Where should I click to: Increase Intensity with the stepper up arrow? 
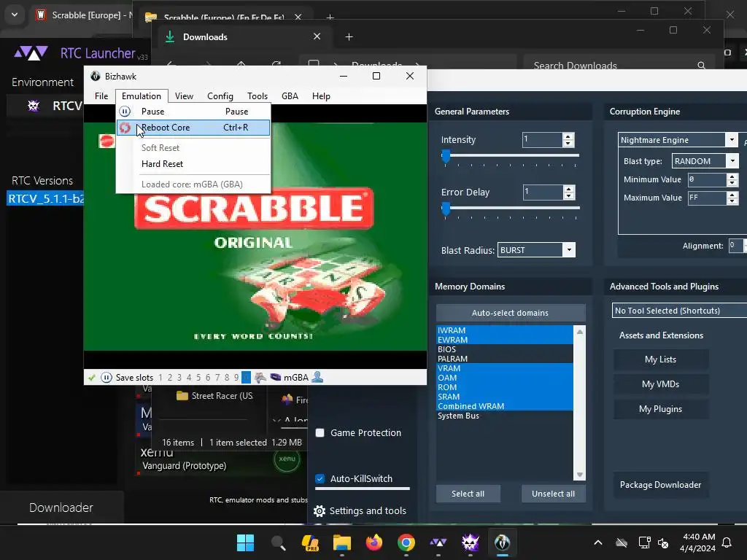pyautogui.click(x=568, y=136)
